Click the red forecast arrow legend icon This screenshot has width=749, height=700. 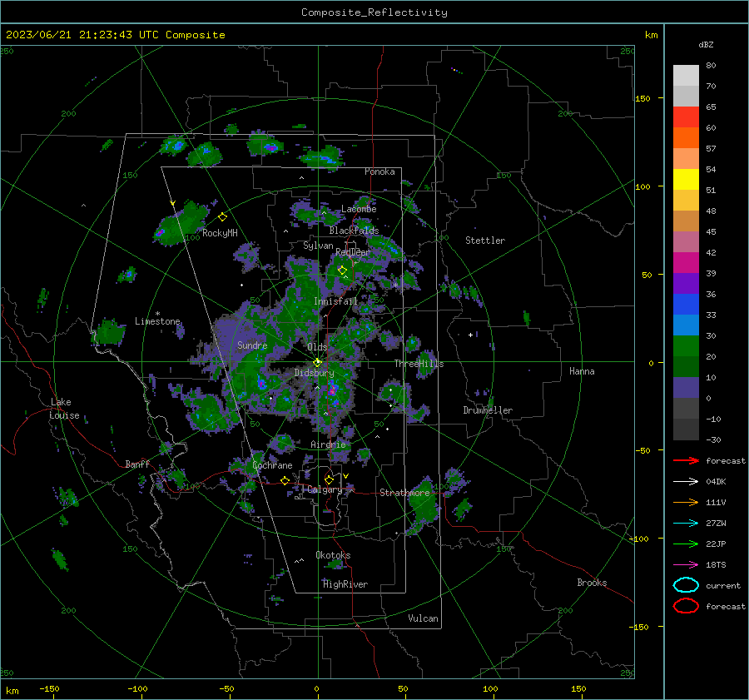click(x=686, y=460)
